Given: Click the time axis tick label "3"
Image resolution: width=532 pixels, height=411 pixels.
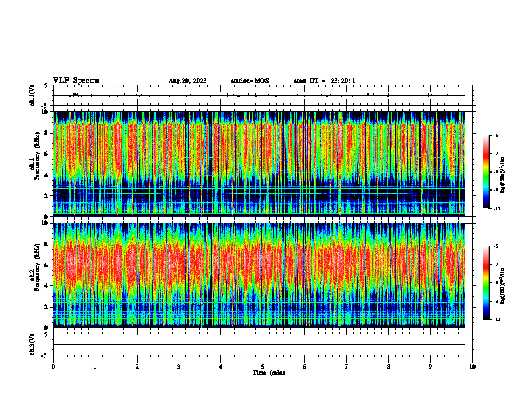Looking at the screenshot, I should pos(179,367).
